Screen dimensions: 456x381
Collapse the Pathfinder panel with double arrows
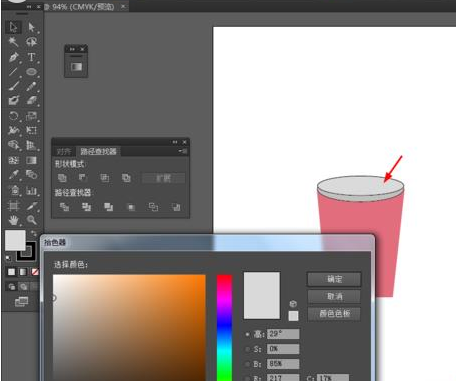[x=175, y=142]
